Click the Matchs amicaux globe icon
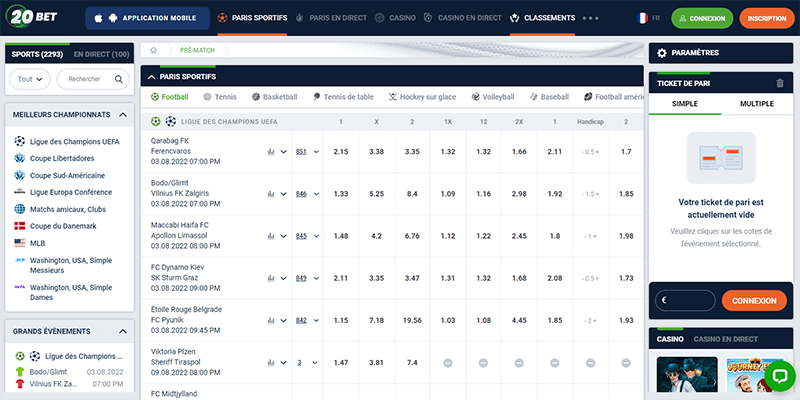Image resolution: width=800 pixels, height=400 pixels. pyautogui.click(x=19, y=209)
